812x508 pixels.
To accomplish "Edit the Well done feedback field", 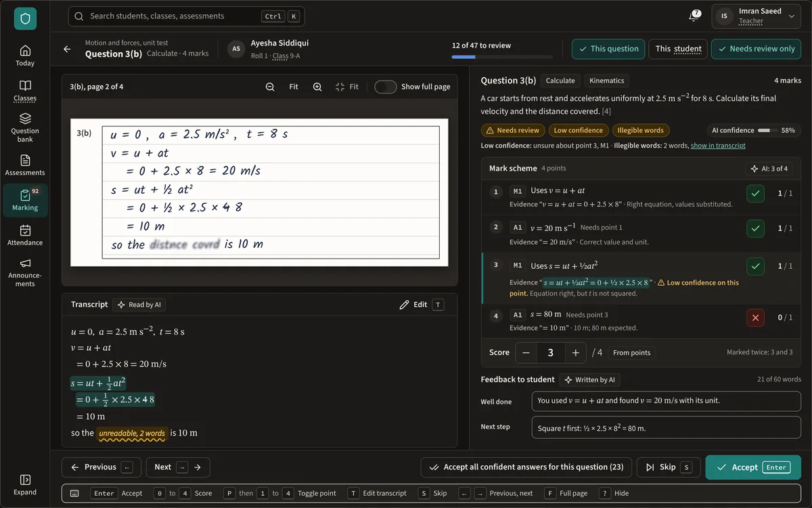I will tap(667, 401).
